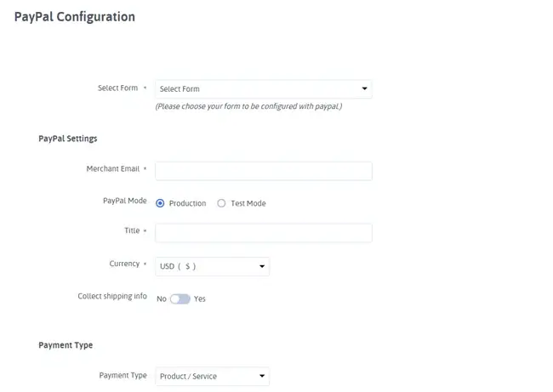Click the Merchant Email field label
Screen dimensions: 553x392
(112, 169)
